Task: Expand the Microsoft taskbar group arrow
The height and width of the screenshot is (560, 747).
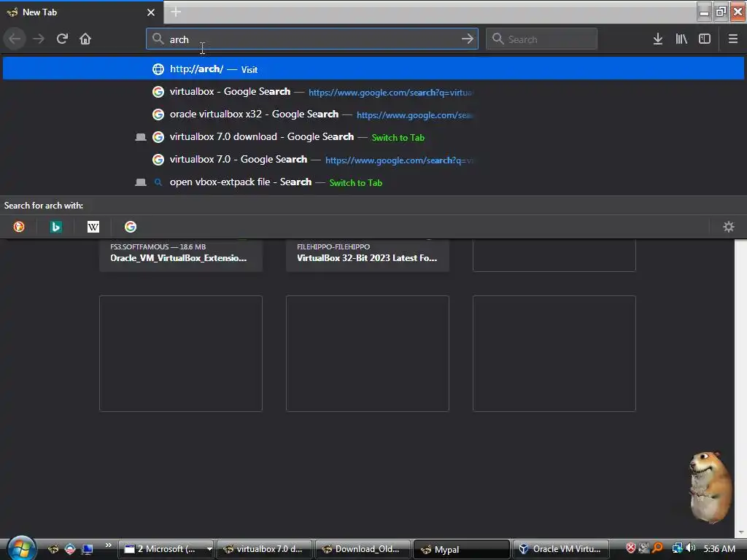Action: coord(209,549)
